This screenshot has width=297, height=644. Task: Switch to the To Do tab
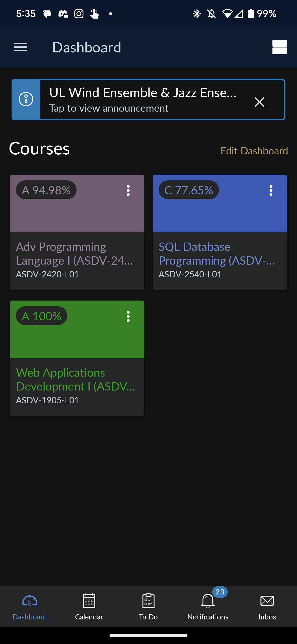pyautogui.click(x=148, y=606)
